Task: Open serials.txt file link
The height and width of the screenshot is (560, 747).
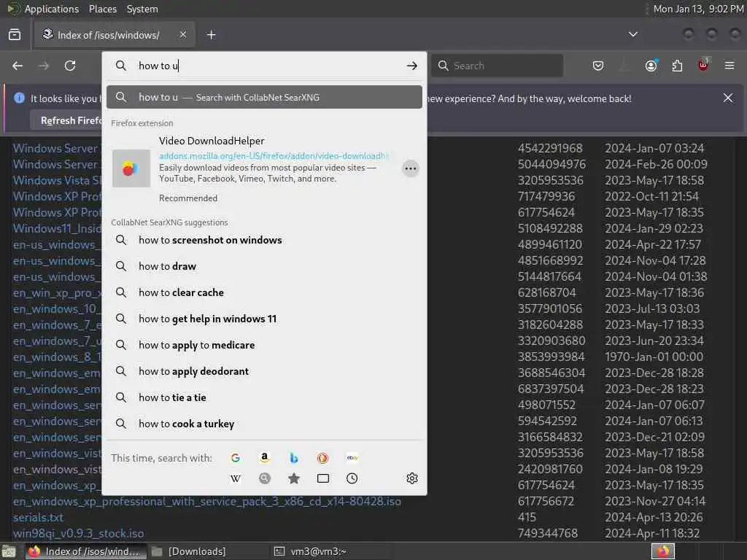Action: 38,517
